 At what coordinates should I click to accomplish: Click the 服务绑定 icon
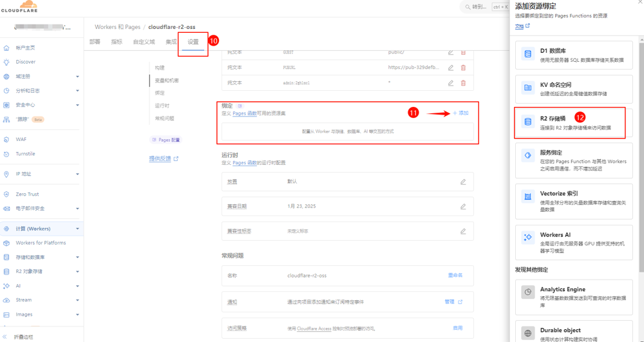click(x=528, y=156)
